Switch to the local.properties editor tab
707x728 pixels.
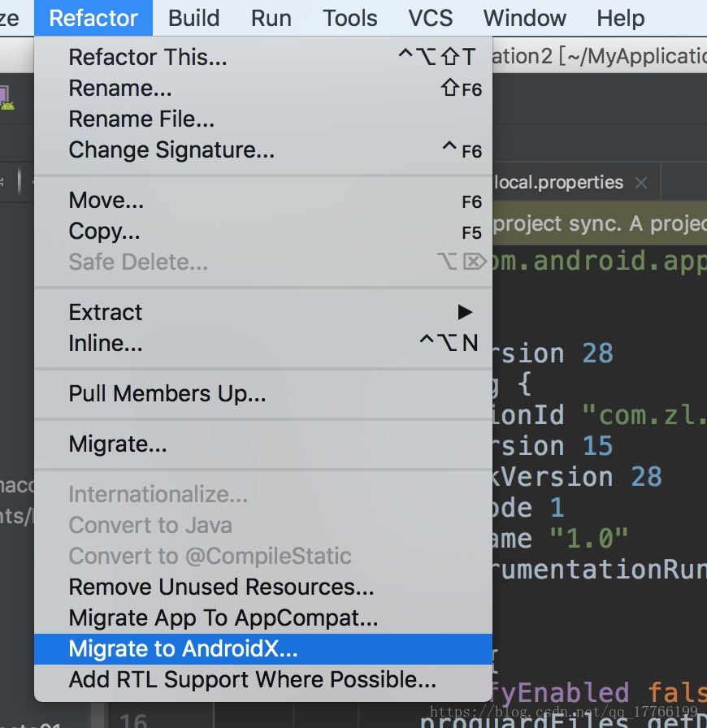[x=559, y=183]
